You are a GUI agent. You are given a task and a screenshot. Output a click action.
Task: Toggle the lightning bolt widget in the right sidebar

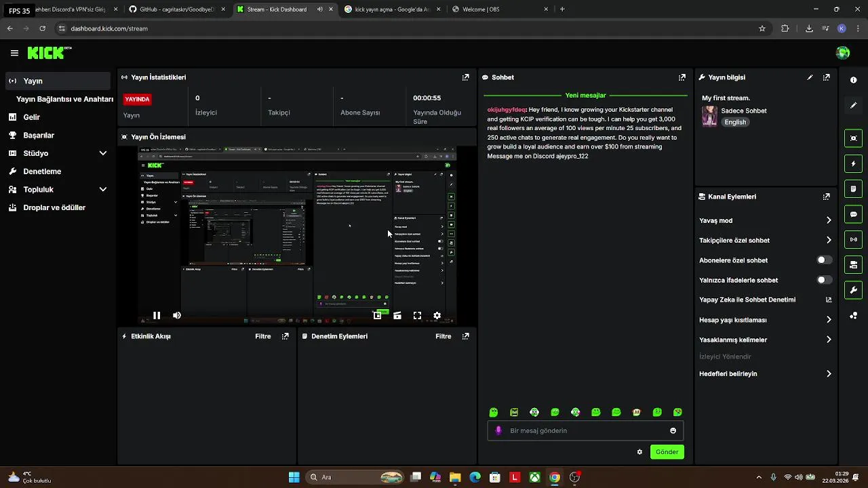click(853, 163)
